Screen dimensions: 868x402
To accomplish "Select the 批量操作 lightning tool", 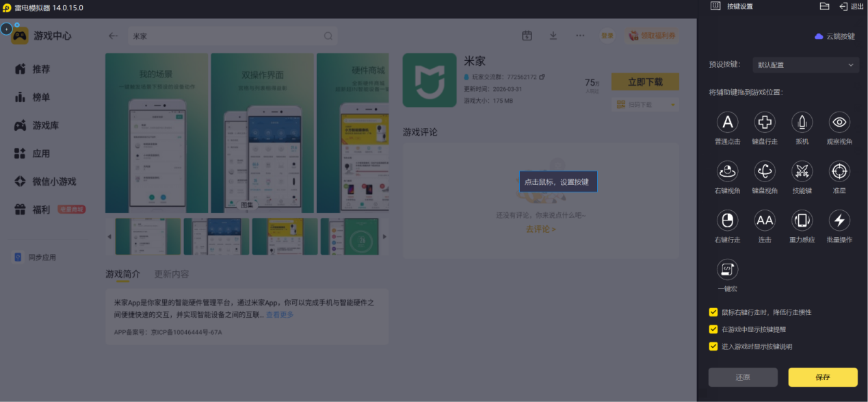I will (839, 221).
